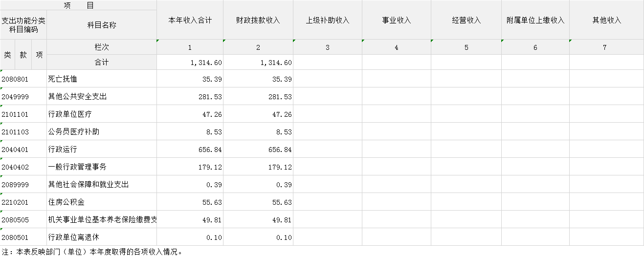Click the 支出功能分类科目编码 header cell
This screenshot has width=644, height=258.
coord(23,25)
